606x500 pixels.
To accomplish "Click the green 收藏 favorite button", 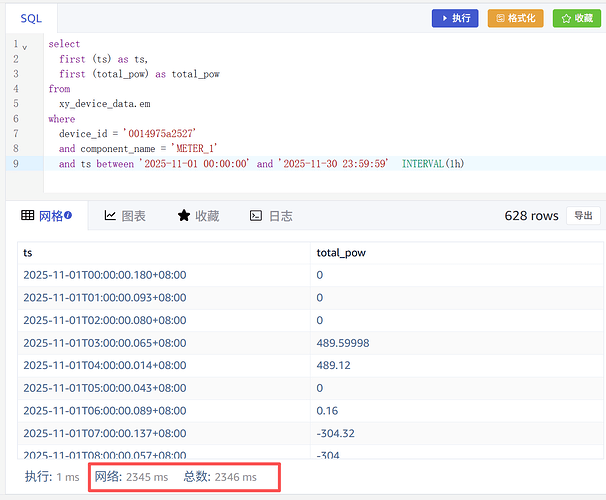I will (577, 18).
